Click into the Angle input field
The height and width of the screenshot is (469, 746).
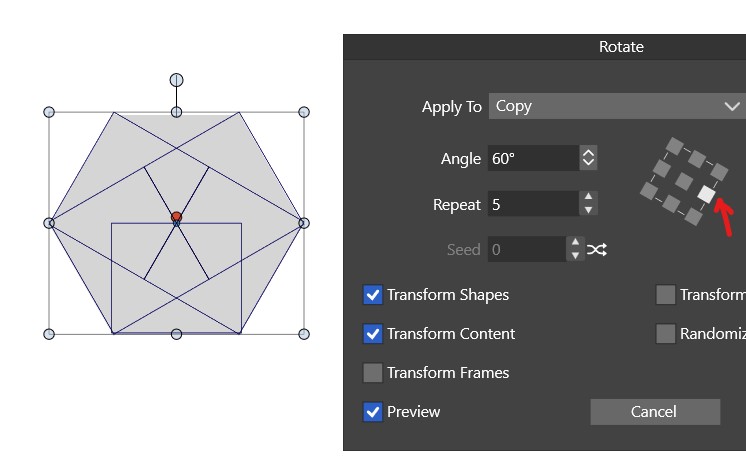(x=533, y=158)
